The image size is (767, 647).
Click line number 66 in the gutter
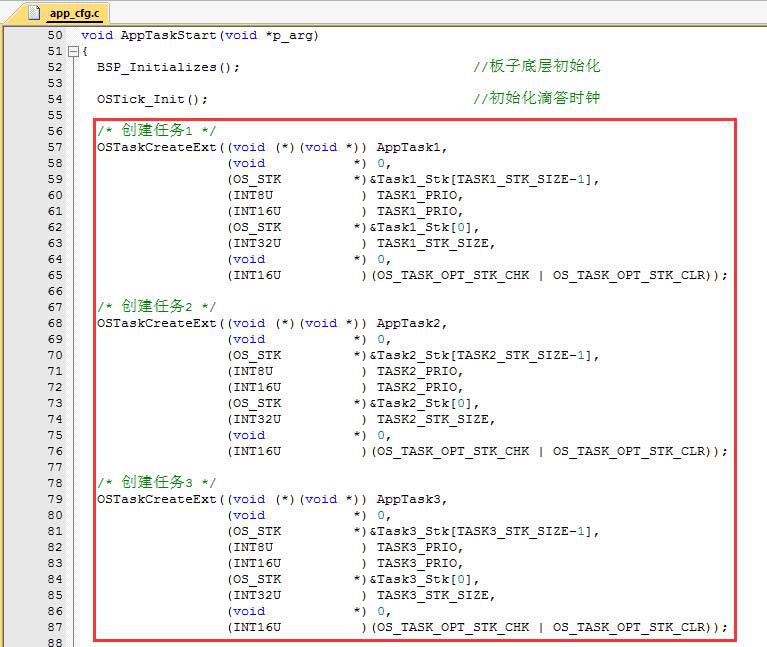pos(55,291)
